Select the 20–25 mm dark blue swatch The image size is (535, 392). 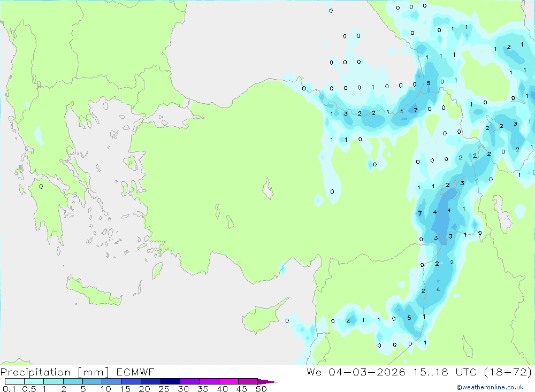(x=151, y=381)
